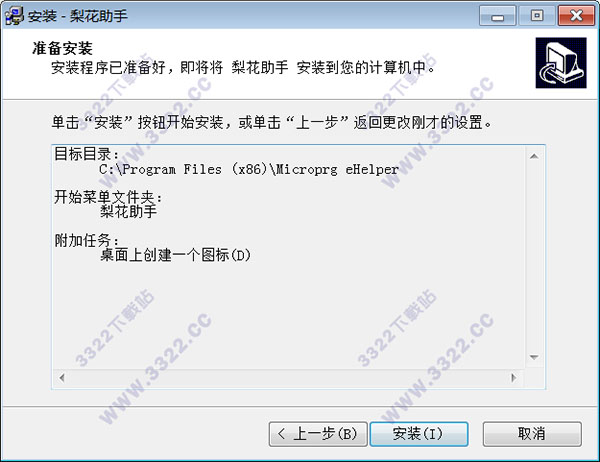Click the vertical scrollbar track of summary

coord(534,256)
